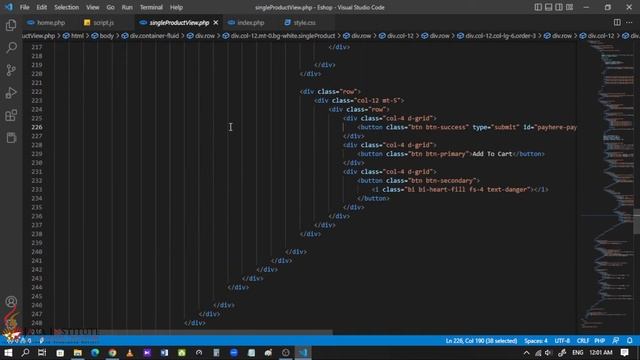Open the volume control in system tray
The width and height of the screenshot is (640, 360).
(548, 353)
